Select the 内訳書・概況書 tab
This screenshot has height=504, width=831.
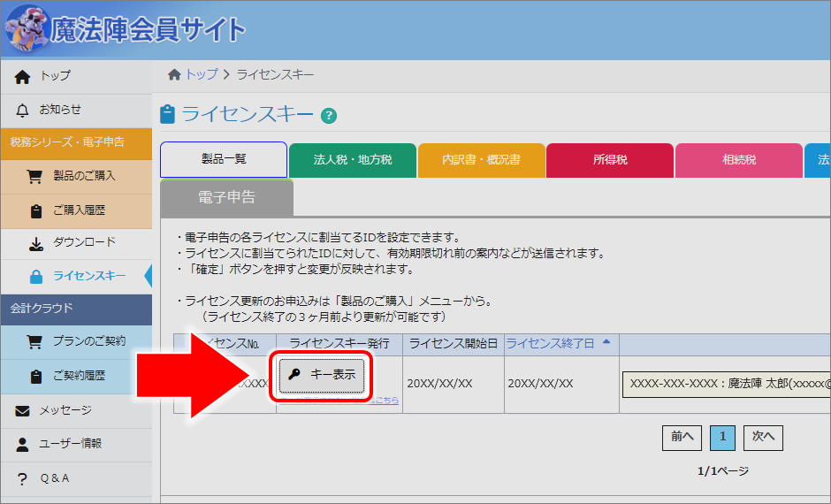point(481,160)
